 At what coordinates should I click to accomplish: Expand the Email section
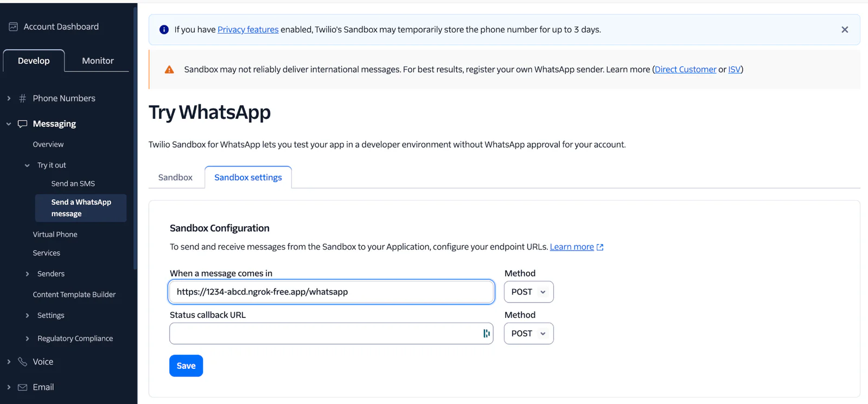click(x=9, y=387)
